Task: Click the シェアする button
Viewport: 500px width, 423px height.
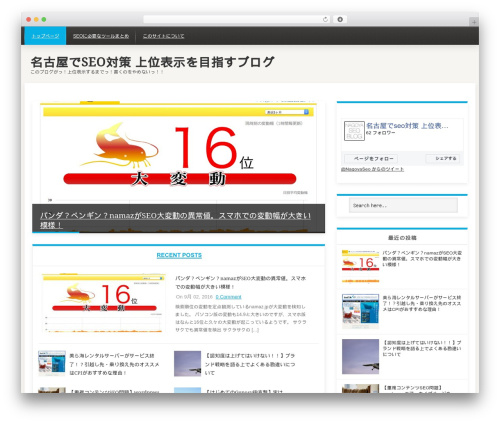Action: click(443, 158)
